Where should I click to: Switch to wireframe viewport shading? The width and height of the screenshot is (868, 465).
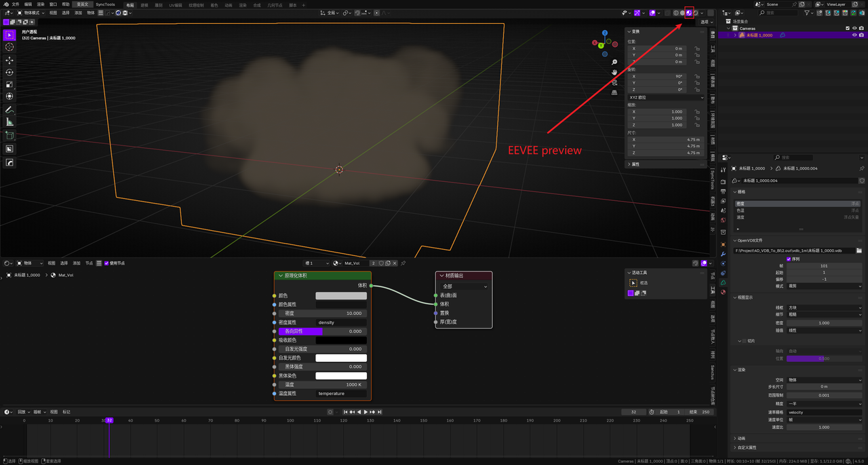pyautogui.click(x=675, y=13)
